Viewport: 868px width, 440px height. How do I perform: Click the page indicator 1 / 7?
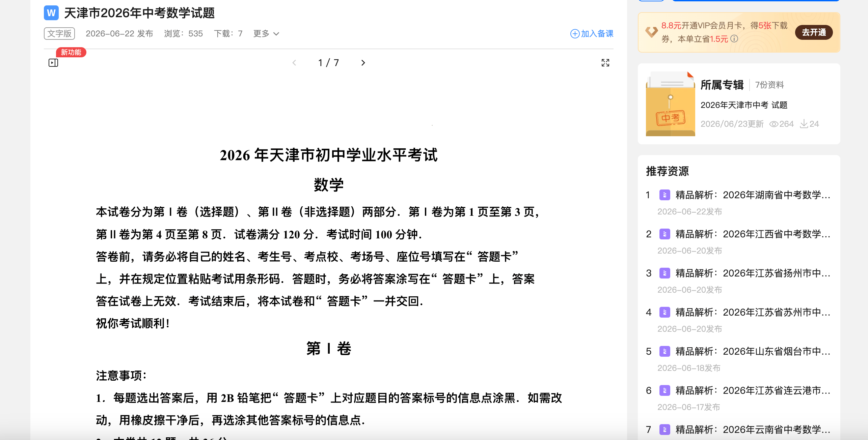click(x=328, y=63)
